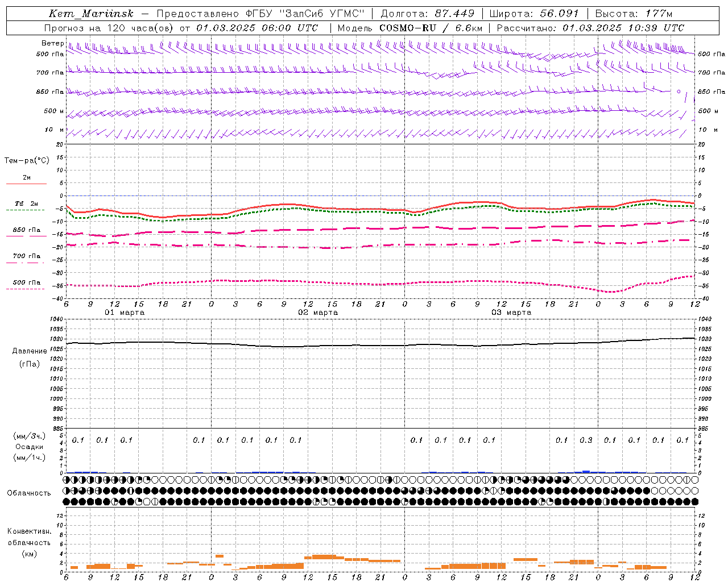Click the '03 марта' date label
The height and width of the screenshot is (582, 728).
pyautogui.click(x=511, y=313)
